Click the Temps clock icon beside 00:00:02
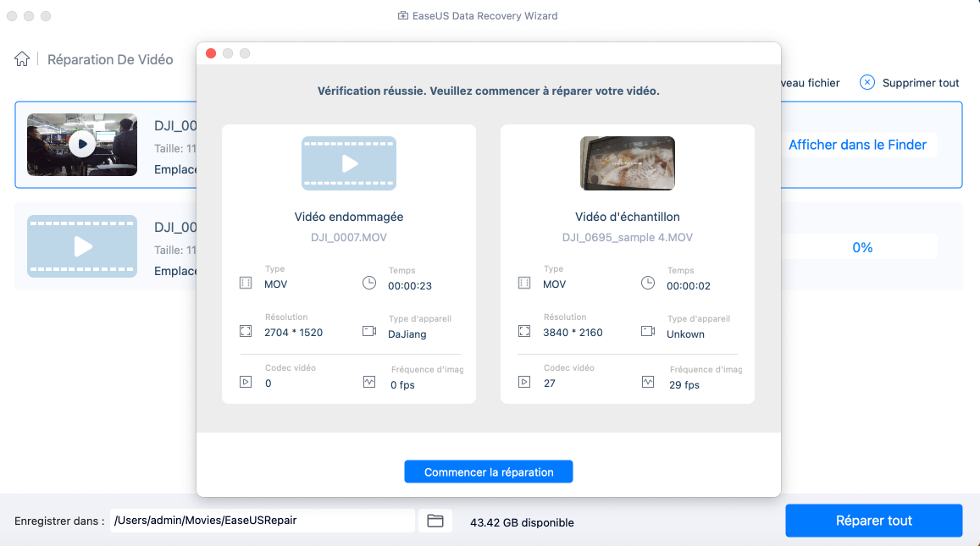The height and width of the screenshot is (546, 980). pyautogui.click(x=648, y=283)
